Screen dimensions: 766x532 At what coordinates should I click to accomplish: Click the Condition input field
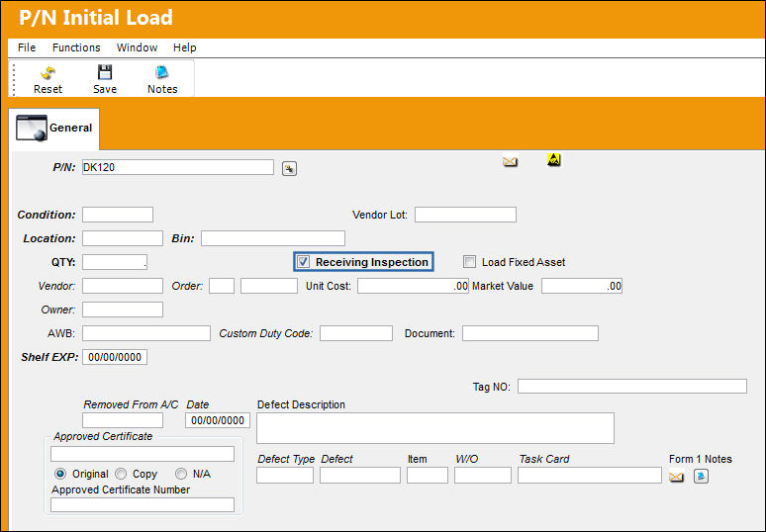click(x=118, y=215)
